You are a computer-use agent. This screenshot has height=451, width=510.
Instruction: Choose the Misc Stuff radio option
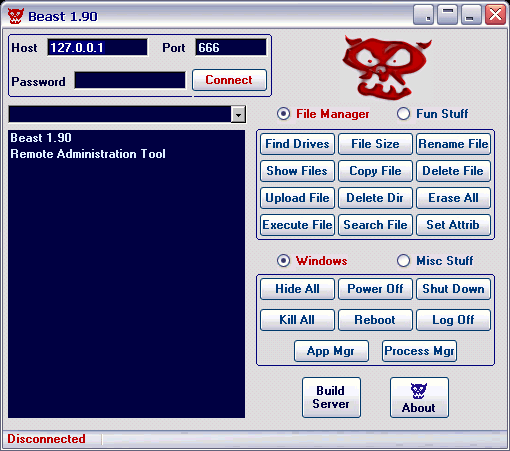tap(403, 261)
